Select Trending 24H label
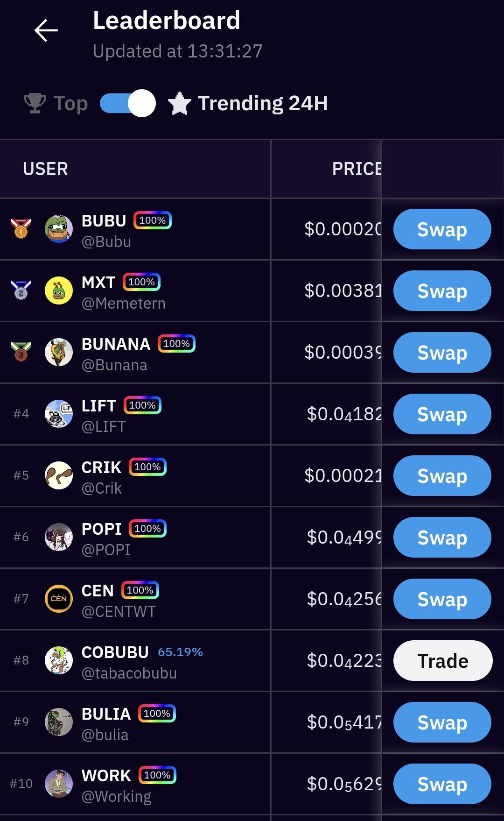This screenshot has width=504, height=821. click(x=263, y=103)
